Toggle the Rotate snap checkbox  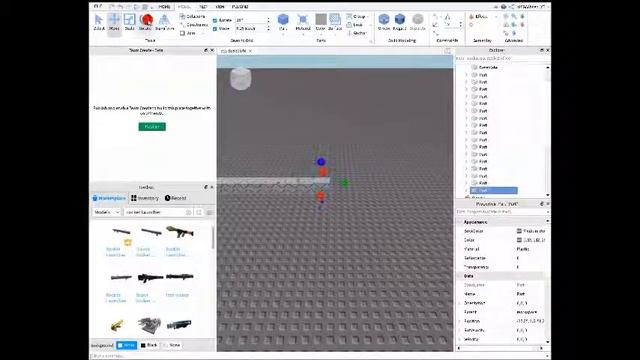click(x=215, y=20)
